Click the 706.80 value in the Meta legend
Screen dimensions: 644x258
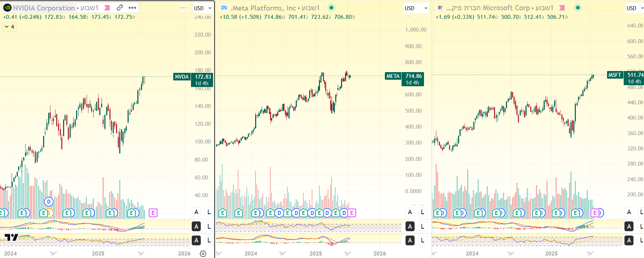pyautogui.click(x=343, y=17)
